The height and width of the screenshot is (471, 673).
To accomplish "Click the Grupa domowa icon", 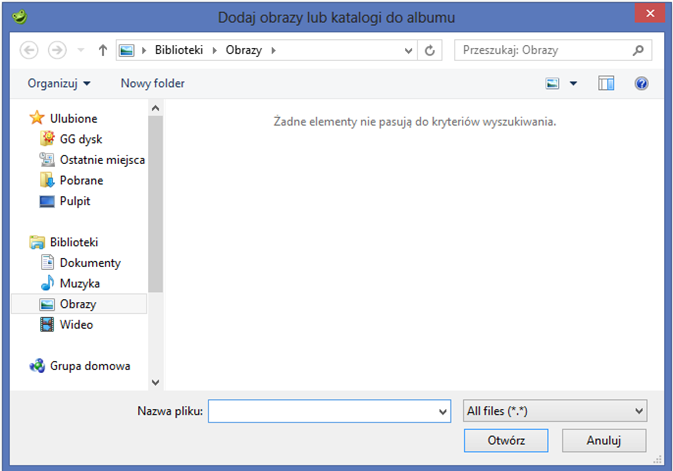I will (37, 366).
